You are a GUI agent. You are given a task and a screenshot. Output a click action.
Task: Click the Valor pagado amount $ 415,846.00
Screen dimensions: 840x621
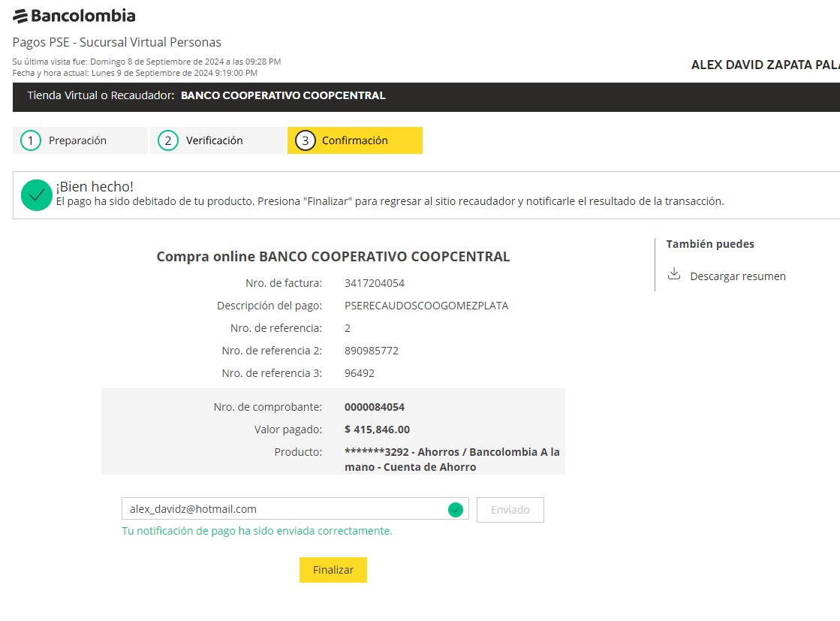click(377, 430)
